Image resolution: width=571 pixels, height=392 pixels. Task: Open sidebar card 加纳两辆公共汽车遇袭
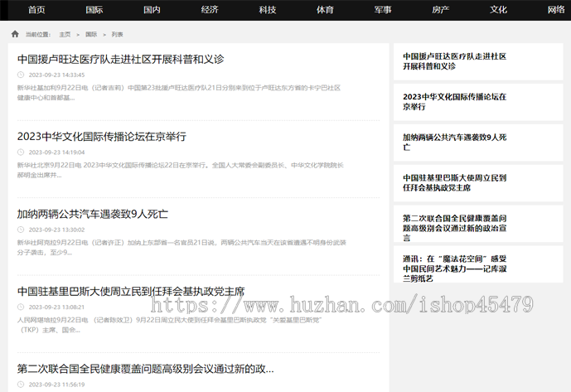[478, 143]
